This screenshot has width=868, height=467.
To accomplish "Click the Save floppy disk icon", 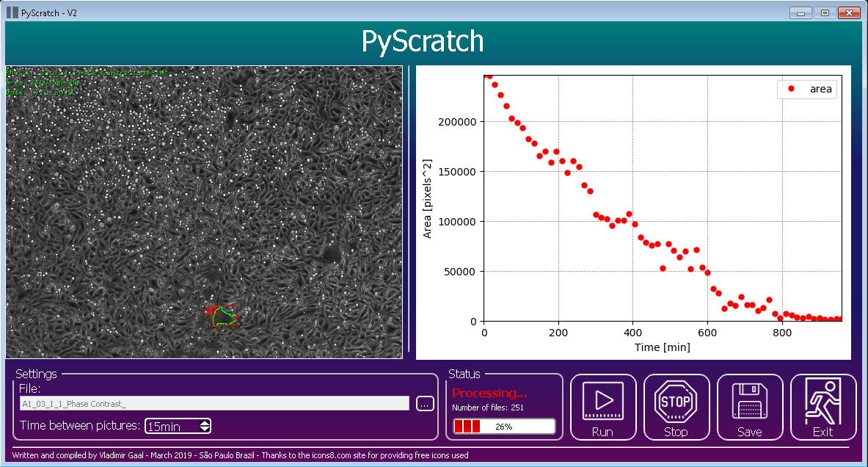I will click(x=749, y=401).
